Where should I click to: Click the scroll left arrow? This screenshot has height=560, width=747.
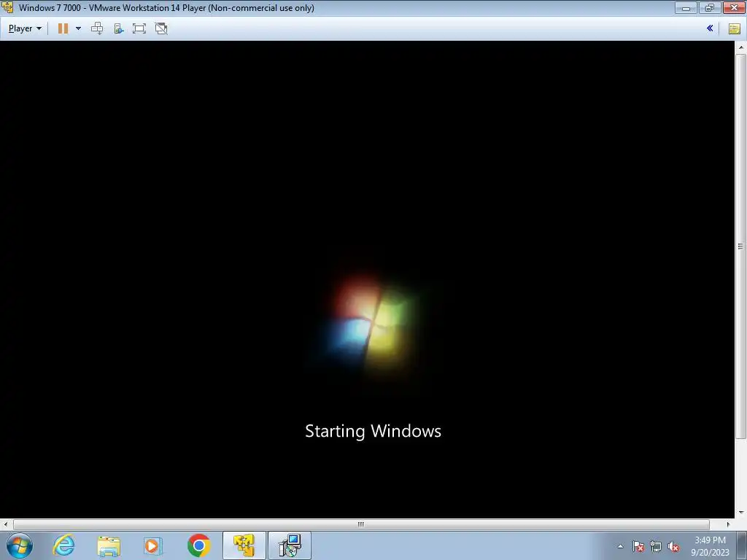[5, 524]
